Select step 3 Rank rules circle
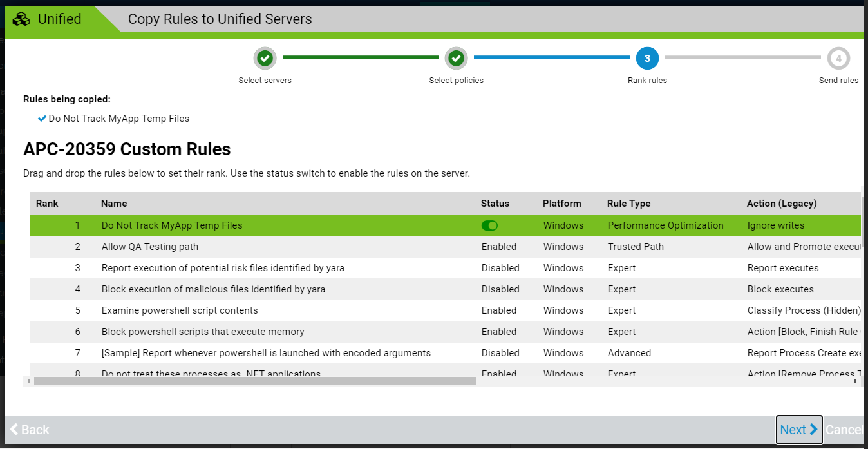 (x=646, y=58)
